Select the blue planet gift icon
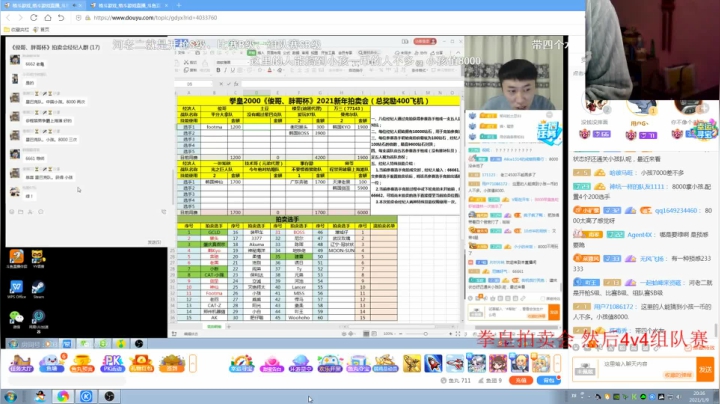This screenshot has height=404, width=720. pos(300,363)
